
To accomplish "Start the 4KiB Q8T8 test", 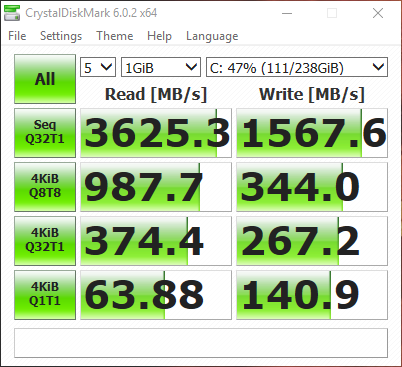I will point(45,187).
